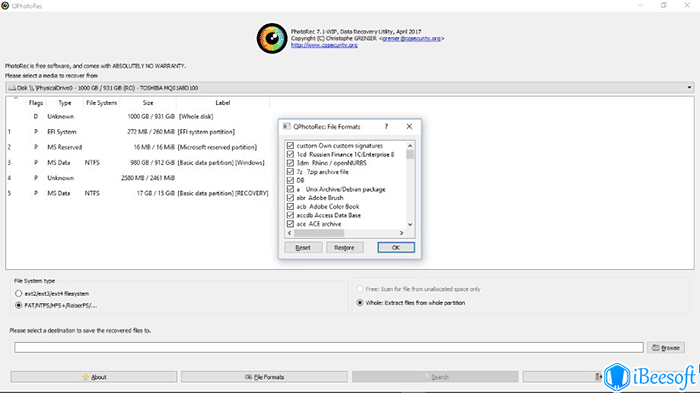The width and height of the screenshot is (700, 393).
Task: Click the QPhotoRec title bar app icon
Action: 5,6
